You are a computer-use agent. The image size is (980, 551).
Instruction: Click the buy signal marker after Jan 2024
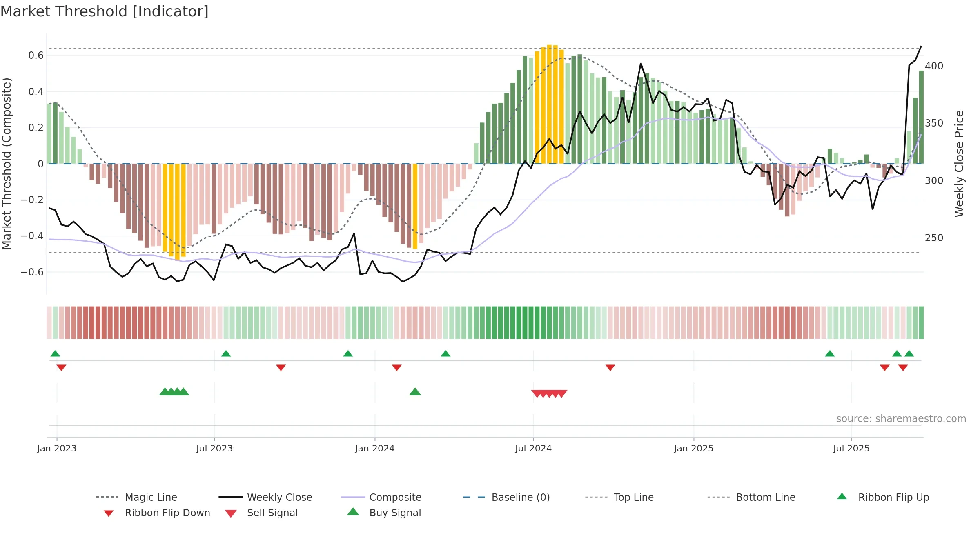415,391
